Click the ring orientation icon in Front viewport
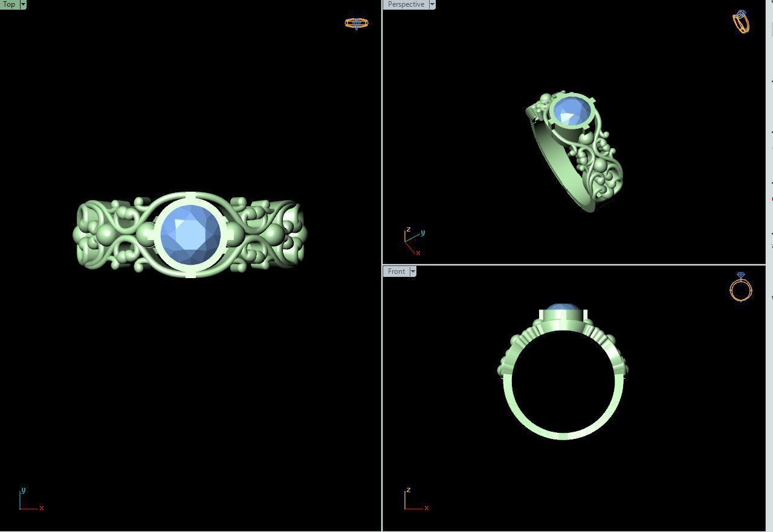Viewport: 773px width, 532px height. click(x=741, y=287)
